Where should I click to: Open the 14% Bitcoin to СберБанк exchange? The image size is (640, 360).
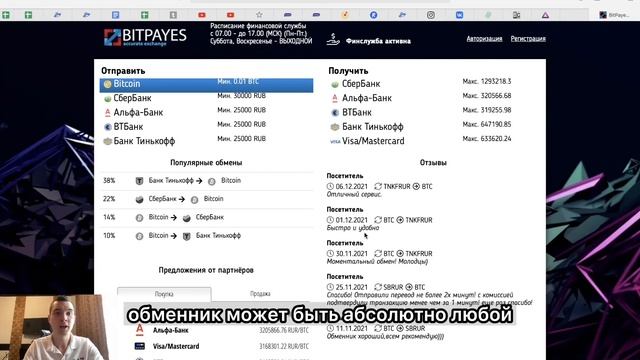click(x=206, y=218)
